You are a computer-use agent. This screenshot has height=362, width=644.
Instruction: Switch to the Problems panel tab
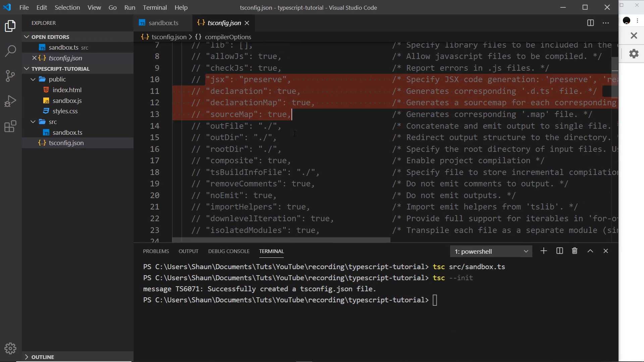tap(156, 251)
